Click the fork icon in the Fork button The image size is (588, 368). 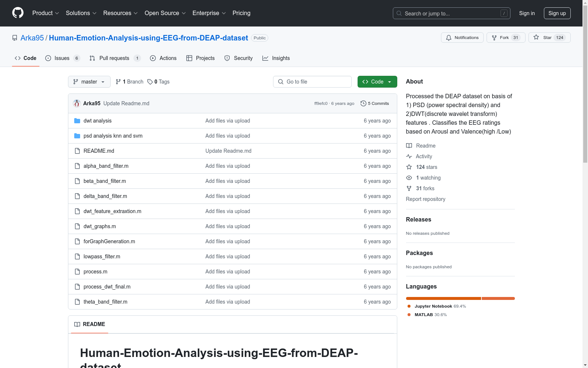click(494, 38)
